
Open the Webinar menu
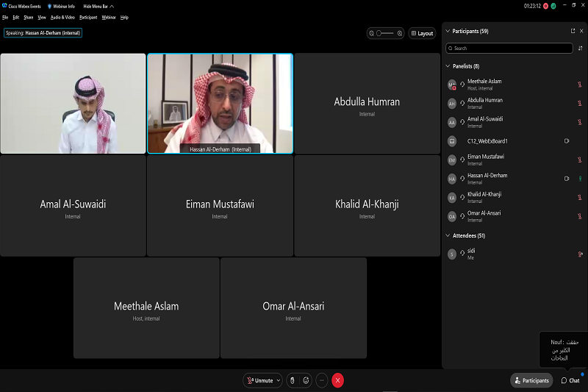pos(108,17)
